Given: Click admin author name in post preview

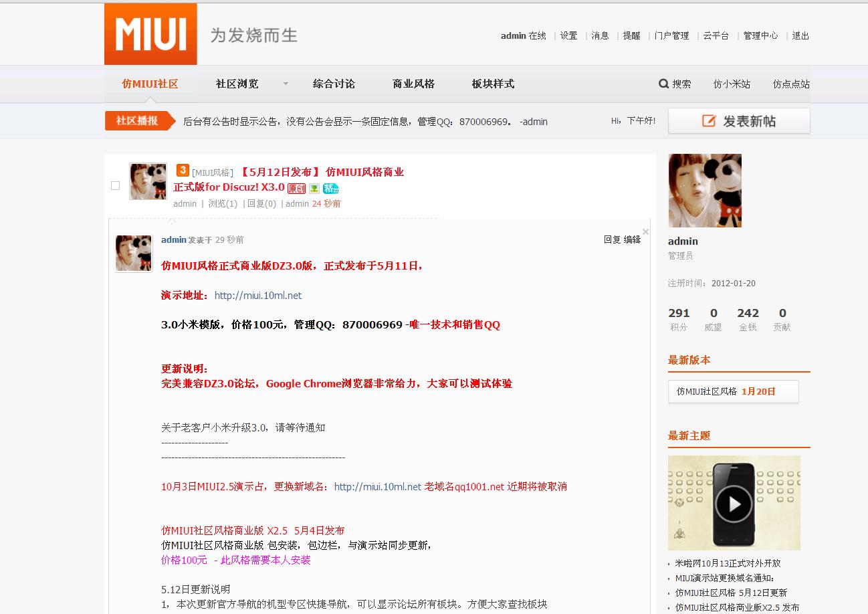Looking at the screenshot, I should click(x=173, y=239).
